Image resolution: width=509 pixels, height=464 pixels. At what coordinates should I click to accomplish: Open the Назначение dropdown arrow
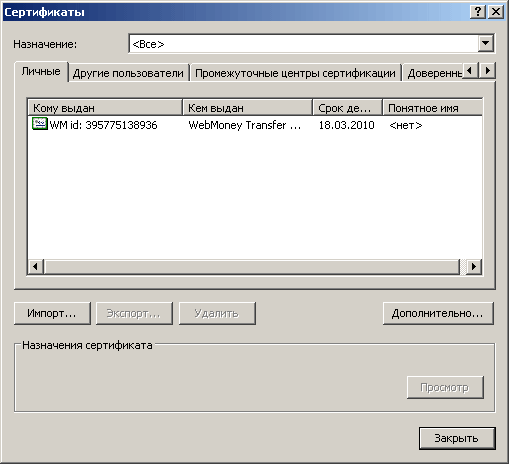coord(486,43)
